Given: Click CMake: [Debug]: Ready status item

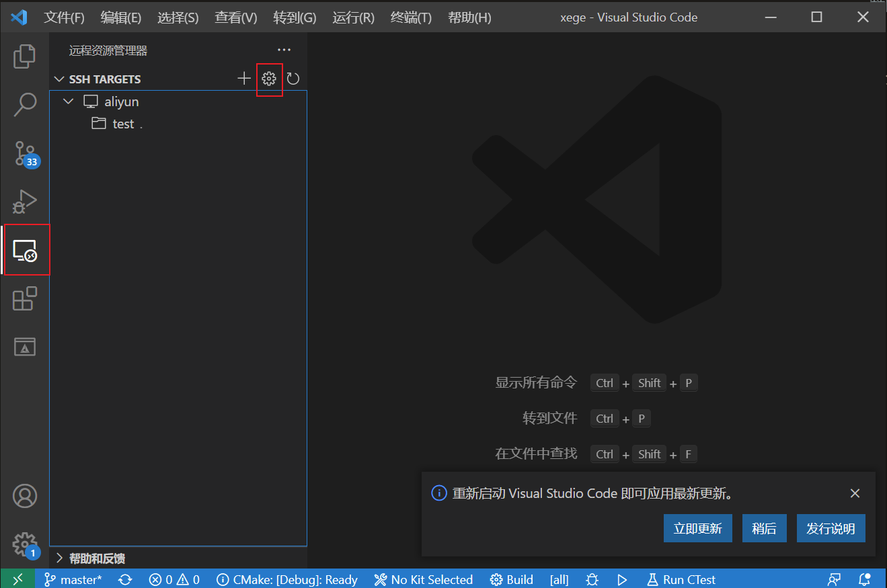Looking at the screenshot, I should (287, 579).
